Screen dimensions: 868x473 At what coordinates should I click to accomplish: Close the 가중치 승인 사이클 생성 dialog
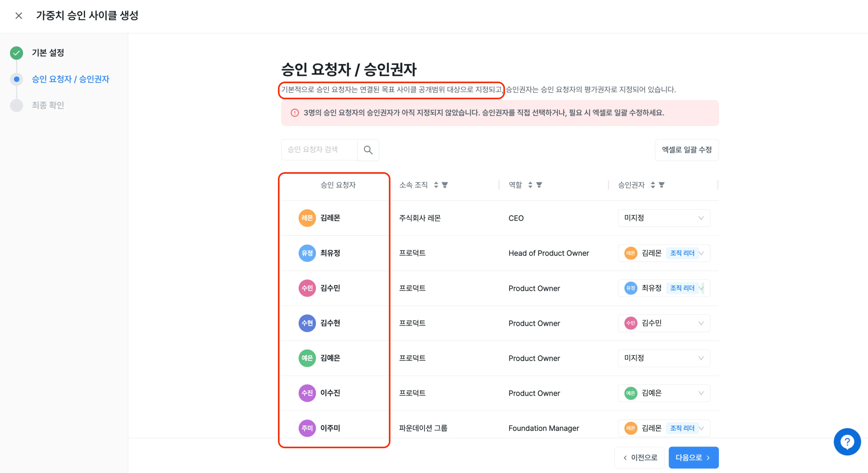pyautogui.click(x=19, y=16)
